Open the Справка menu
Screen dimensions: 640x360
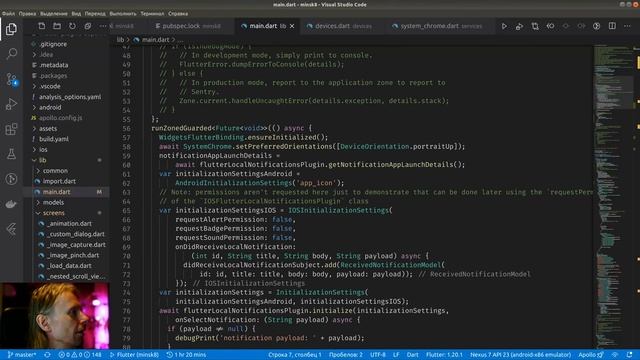point(178,13)
